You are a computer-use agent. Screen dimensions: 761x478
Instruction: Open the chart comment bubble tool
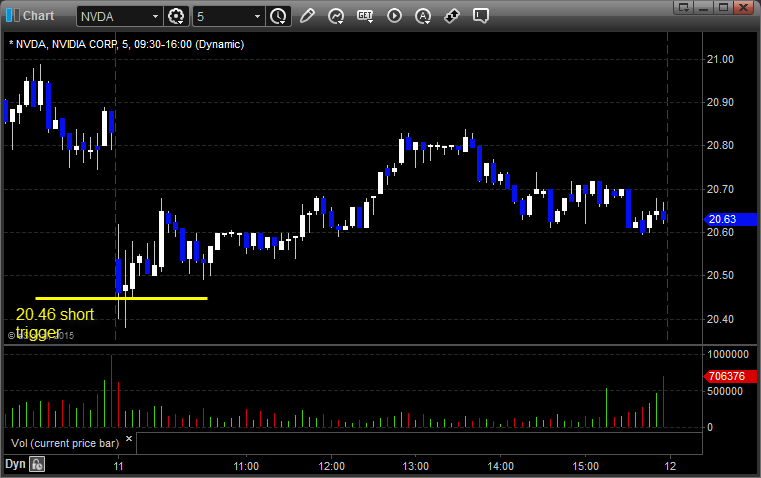click(x=480, y=16)
